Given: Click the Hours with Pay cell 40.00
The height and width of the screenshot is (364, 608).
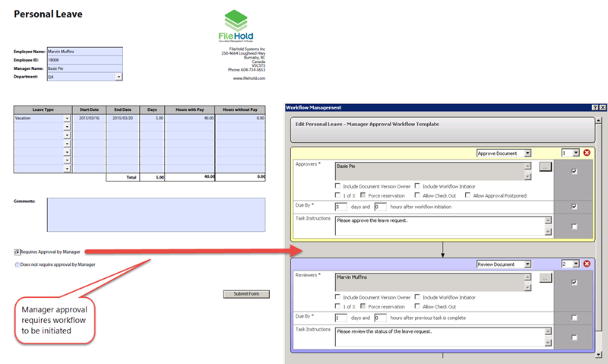Looking at the screenshot, I should pyautogui.click(x=189, y=119).
